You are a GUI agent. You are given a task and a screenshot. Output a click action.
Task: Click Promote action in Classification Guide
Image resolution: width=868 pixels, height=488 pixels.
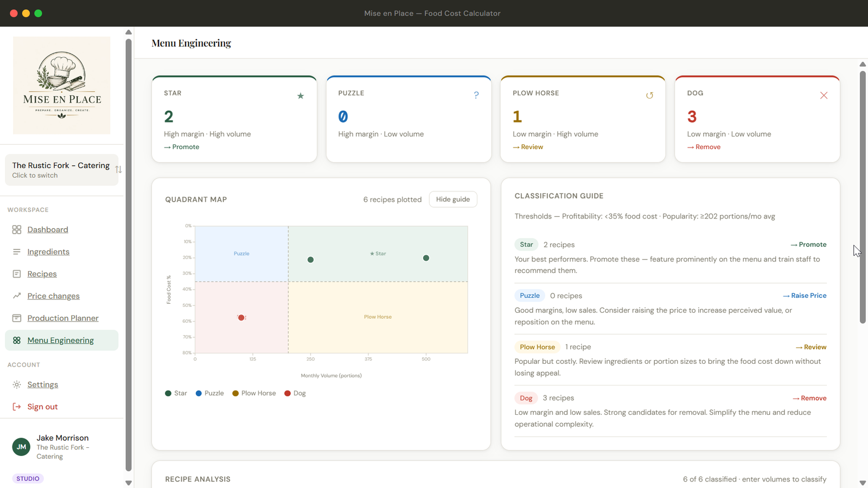pyautogui.click(x=808, y=245)
